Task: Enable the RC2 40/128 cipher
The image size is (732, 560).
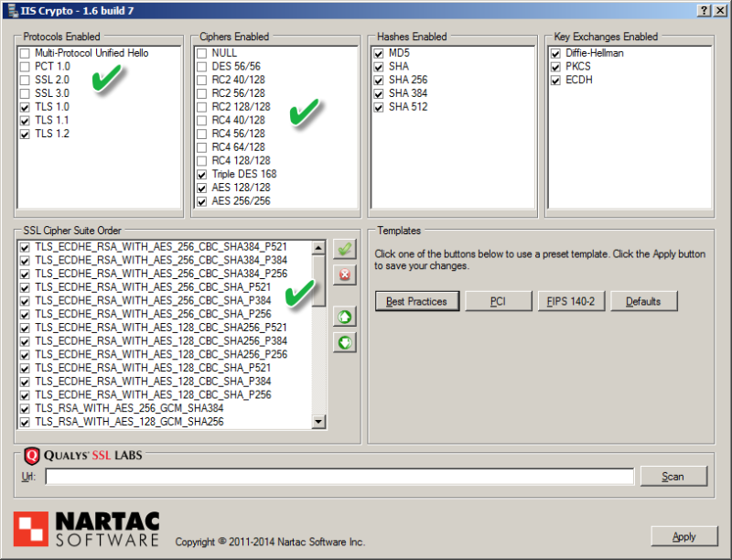Action: (x=201, y=81)
